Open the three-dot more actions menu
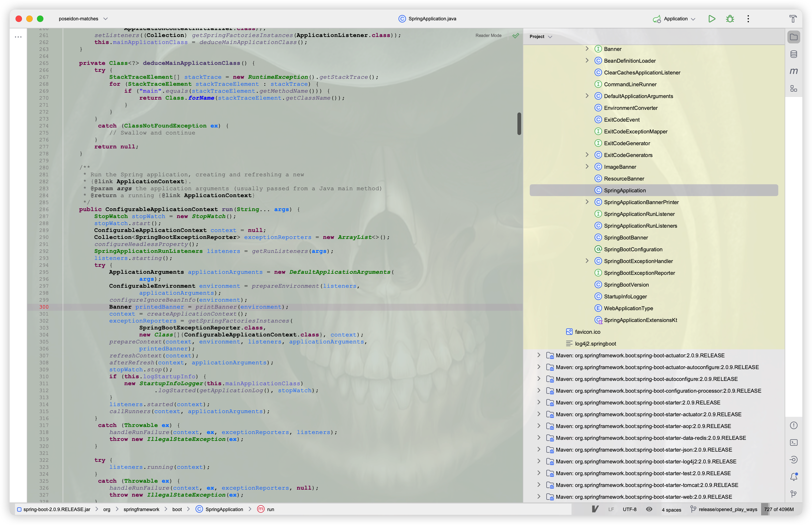 748,19
